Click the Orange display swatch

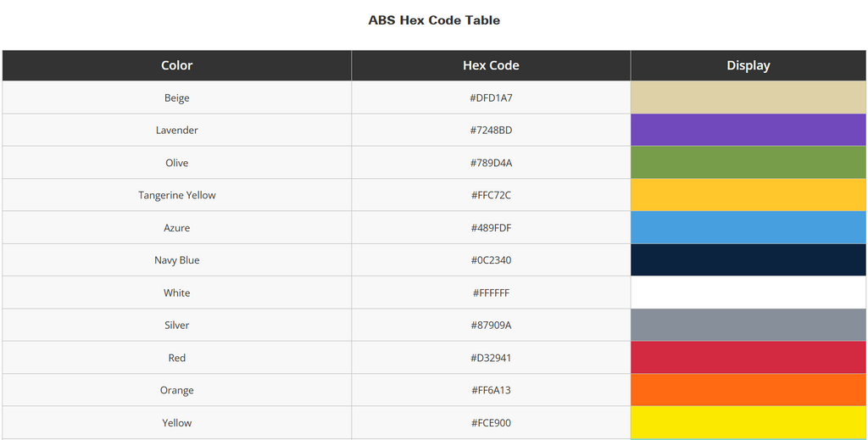coord(748,390)
